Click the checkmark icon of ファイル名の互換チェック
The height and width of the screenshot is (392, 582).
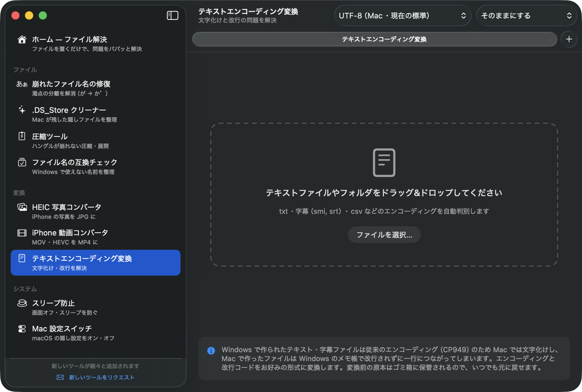[x=22, y=162]
